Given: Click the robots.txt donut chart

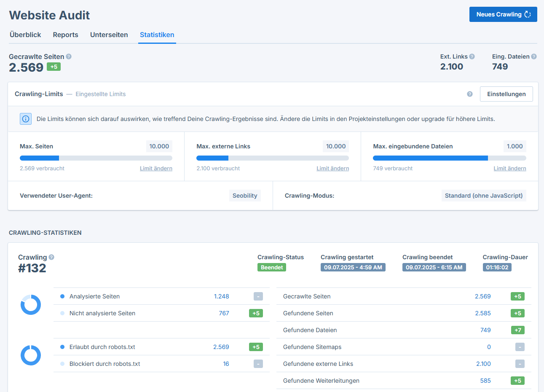Looking at the screenshot, I should click(31, 355).
